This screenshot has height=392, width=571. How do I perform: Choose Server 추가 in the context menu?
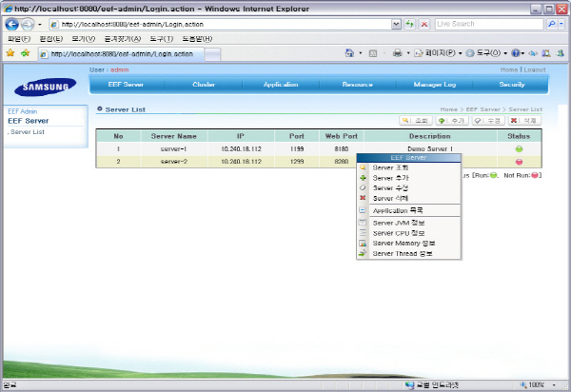pyautogui.click(x=389, y=178)
